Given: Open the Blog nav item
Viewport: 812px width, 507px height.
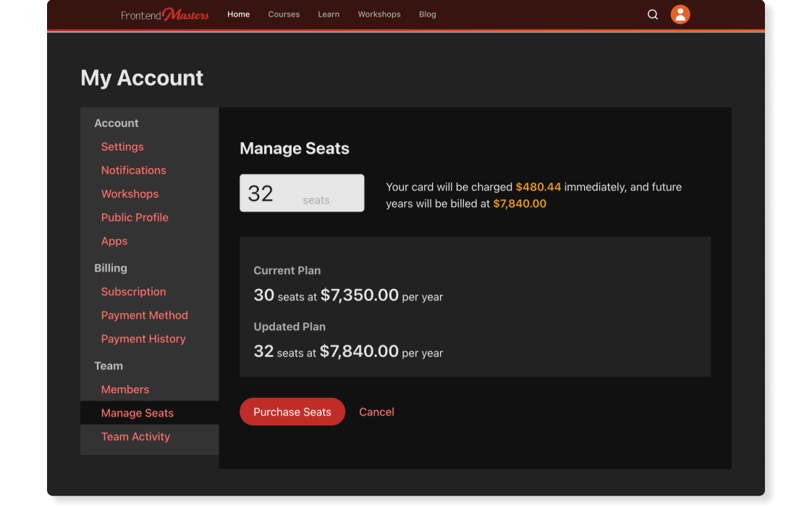Looking at the screenshot, I should pyautogui.click(x=427, y=14).
